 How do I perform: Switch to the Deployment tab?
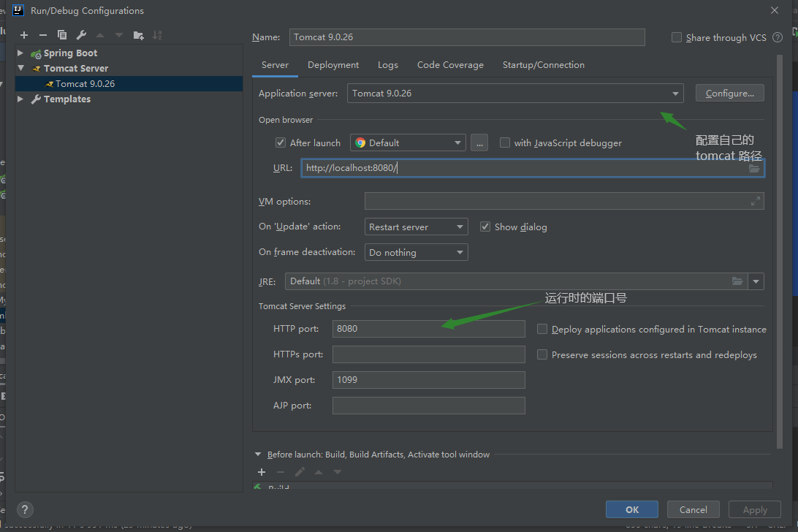click(x=333, y=65)
